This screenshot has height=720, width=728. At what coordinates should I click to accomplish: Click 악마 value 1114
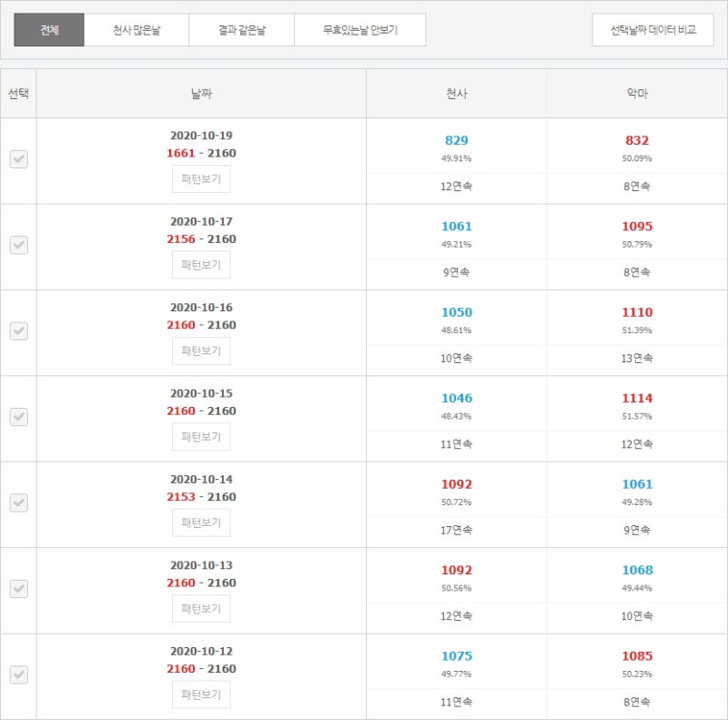(x=637, y=398)
